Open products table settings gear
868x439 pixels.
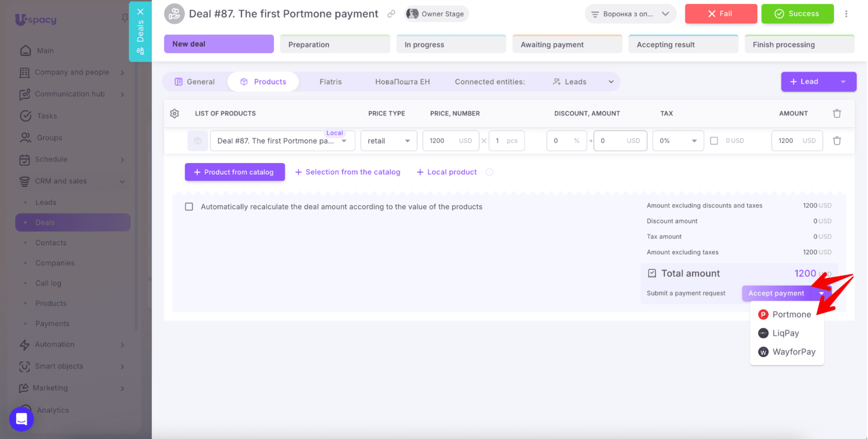(x=174, y=114)
